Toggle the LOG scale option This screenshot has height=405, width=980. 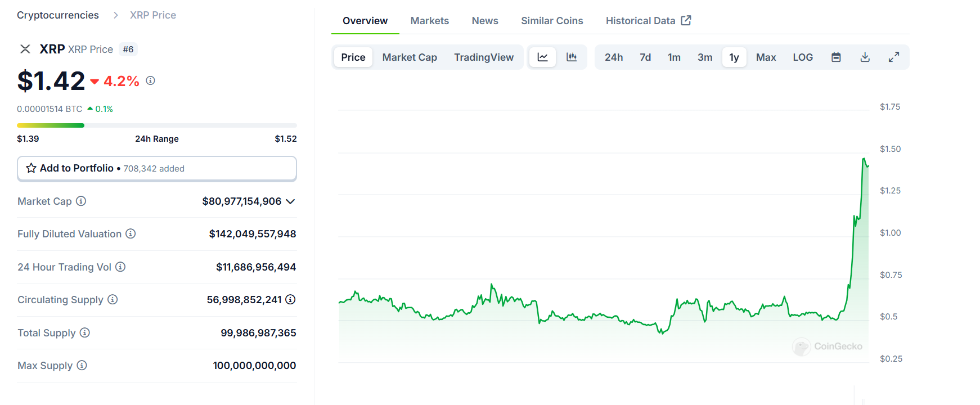(x=803, y=57)
